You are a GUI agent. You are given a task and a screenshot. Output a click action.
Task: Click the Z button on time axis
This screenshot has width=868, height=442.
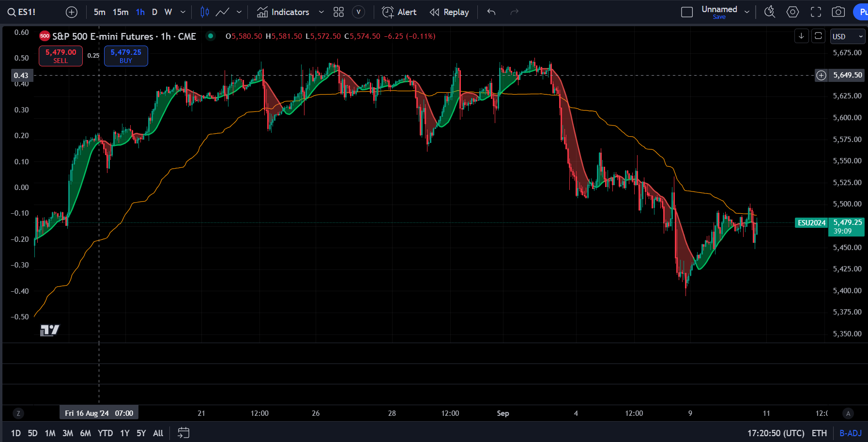pyautogui.click(x=18, y=413)
